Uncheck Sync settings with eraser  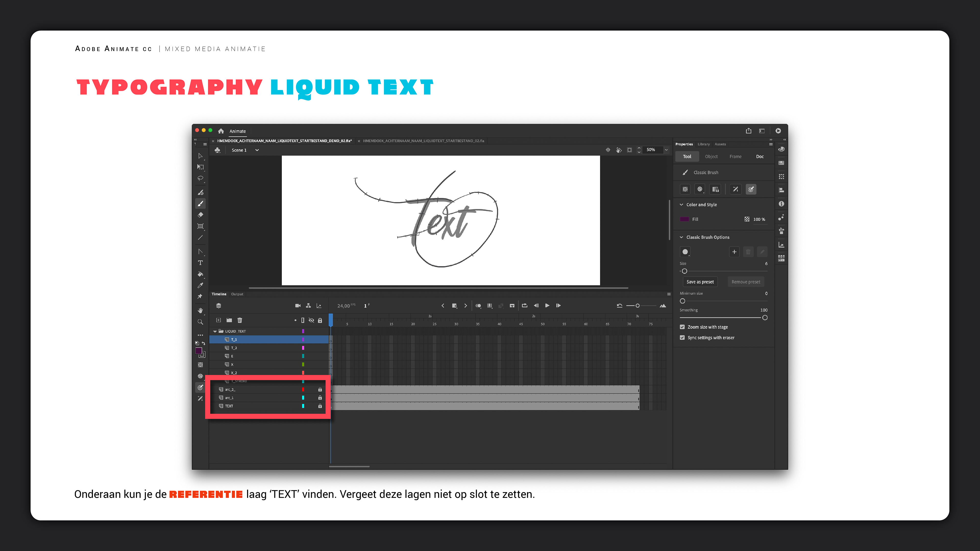[682, 338]
